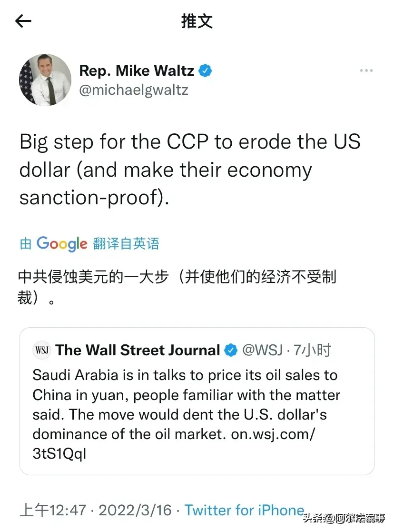The height and width of the screenshot is (532, 394).
Task: Open the three-dot more options menu
Action: click(x=366, y=71)
